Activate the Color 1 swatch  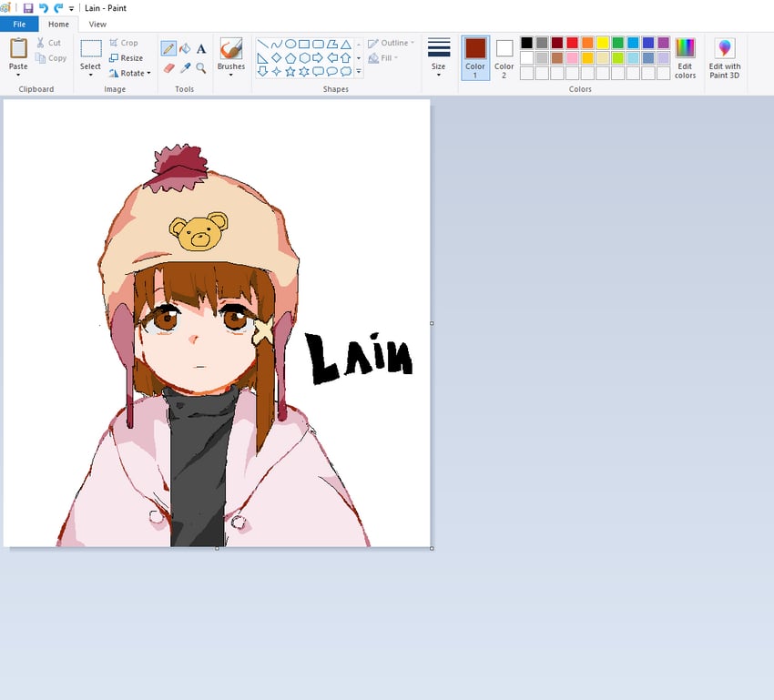pos(475,57)
